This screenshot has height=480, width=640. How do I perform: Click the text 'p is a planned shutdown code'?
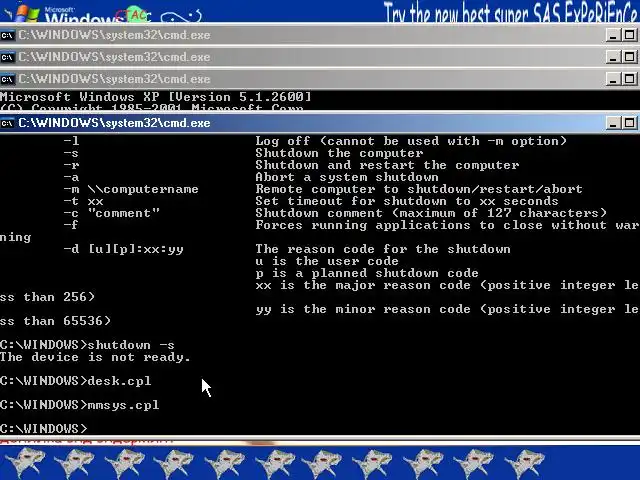(367, 273)
